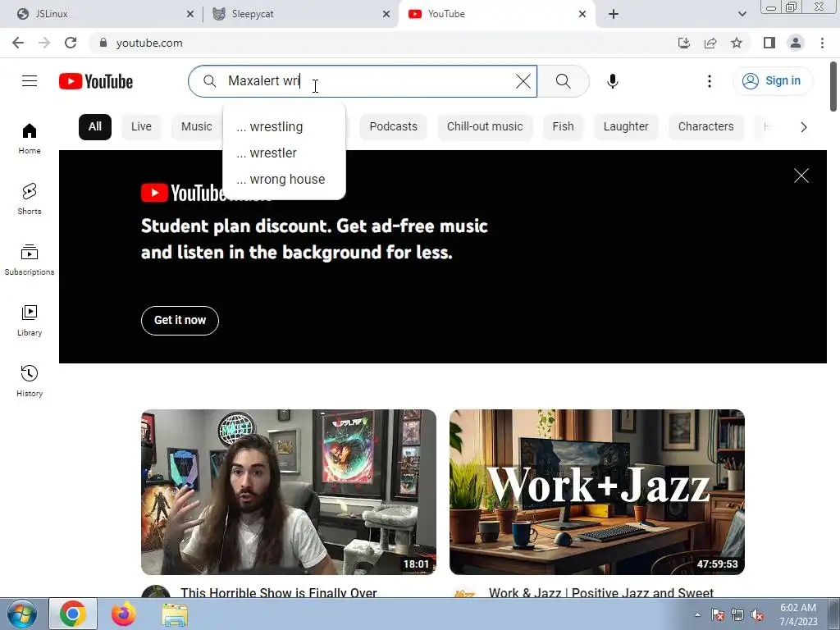This screenshot has height=630, width=840.
Task: Open the tab search dropdown
Action: tap(742, 15)
